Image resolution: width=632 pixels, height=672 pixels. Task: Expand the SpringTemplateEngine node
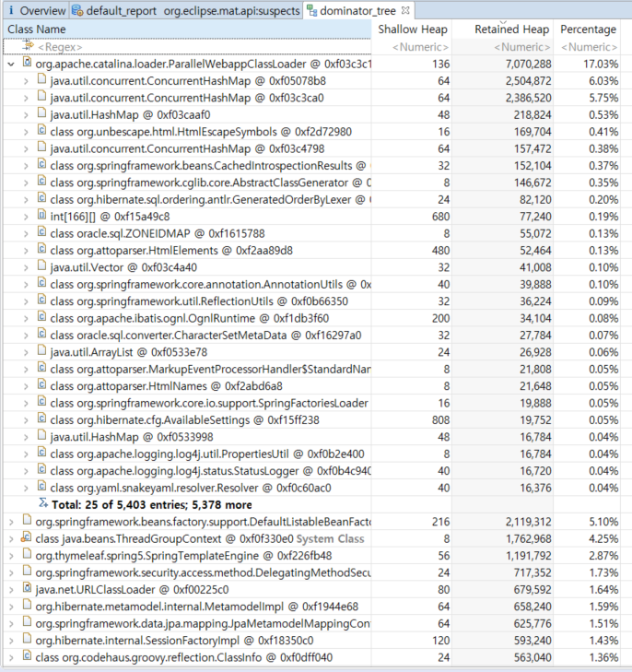[x=11, y=556]
